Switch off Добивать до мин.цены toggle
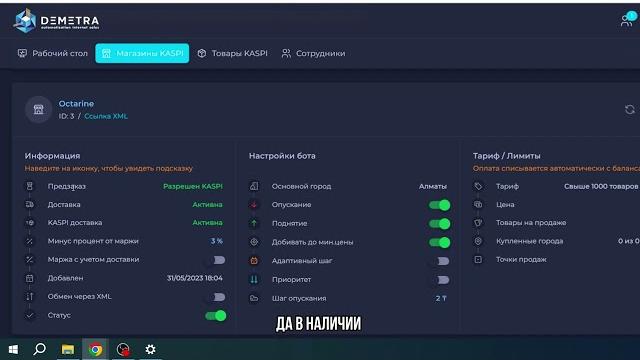Viewport: 640px width, 360px height. (x=440, y=242)
